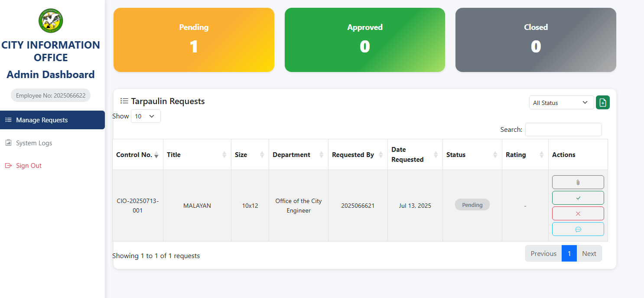Click the list icon beside Tarpaulin Requests
This screenshot has height=298, width=644.
pyautogui.click(x=124, y=101)
